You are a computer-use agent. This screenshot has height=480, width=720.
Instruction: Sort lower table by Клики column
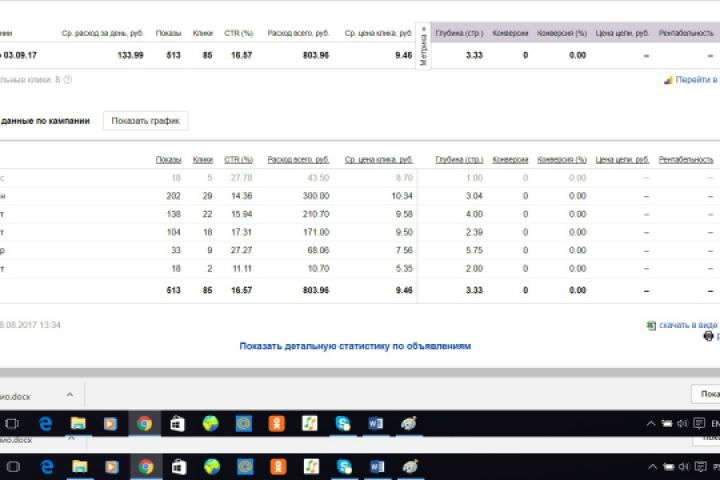pos(203,159)
